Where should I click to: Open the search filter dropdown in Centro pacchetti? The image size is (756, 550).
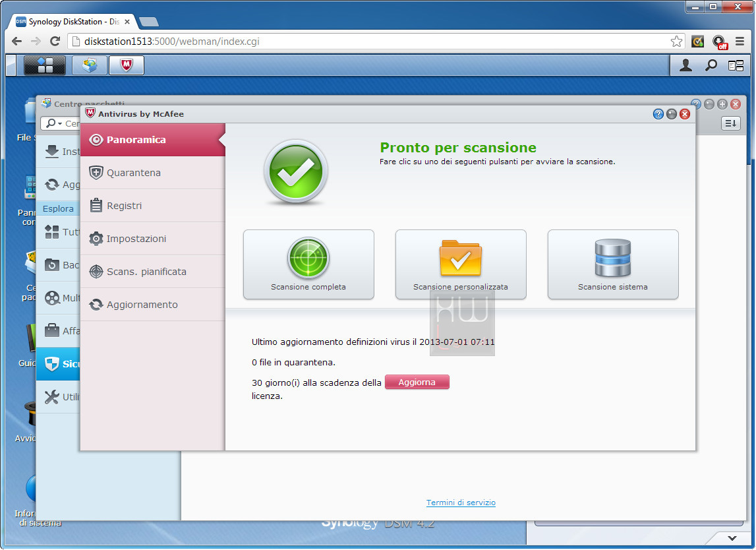coord(53,123)
